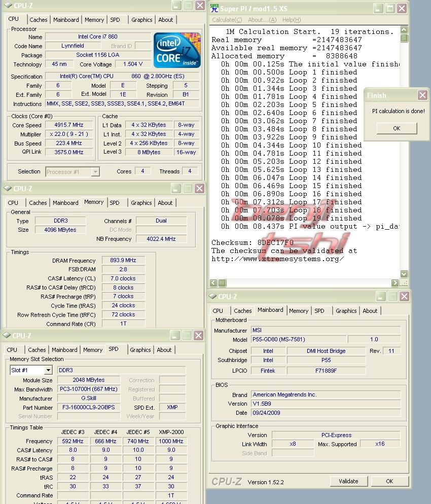Close the Super PI window
This screenshot has width=431, height=504.
402,8
